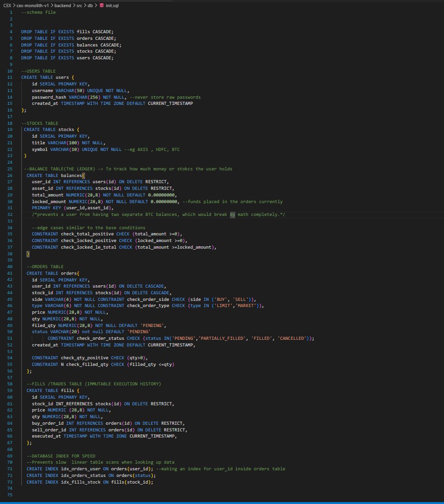
Task: Click '--Prevents slow linear table scans' comment
Action: coord(101,462)
